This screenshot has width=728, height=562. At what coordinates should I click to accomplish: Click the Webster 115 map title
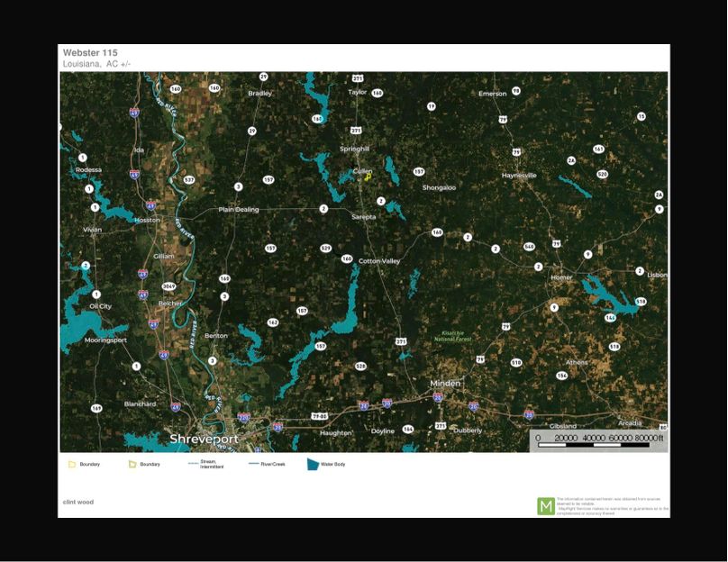[x=90, y=53]
